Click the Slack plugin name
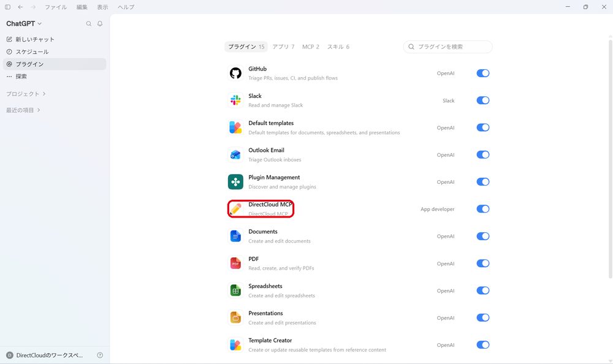This screenshot has height=364, width=613. click(255, 96)
